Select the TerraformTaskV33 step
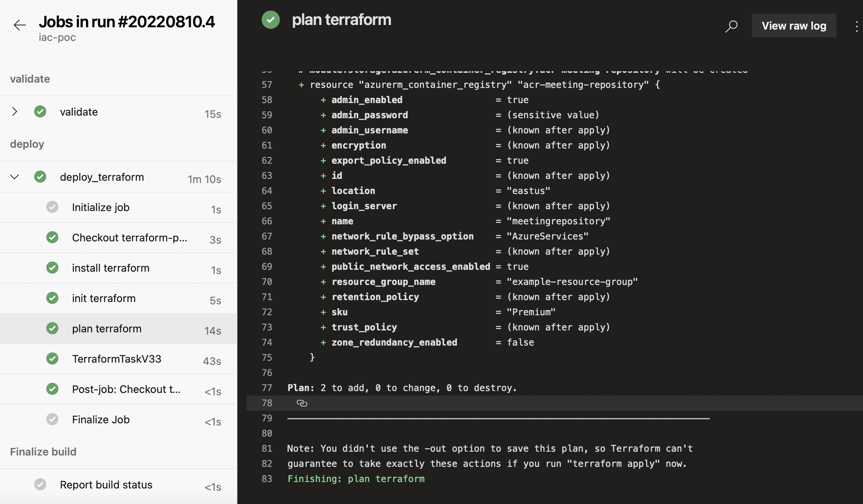Screen dimensions: 863x504 tap(116, 359)
